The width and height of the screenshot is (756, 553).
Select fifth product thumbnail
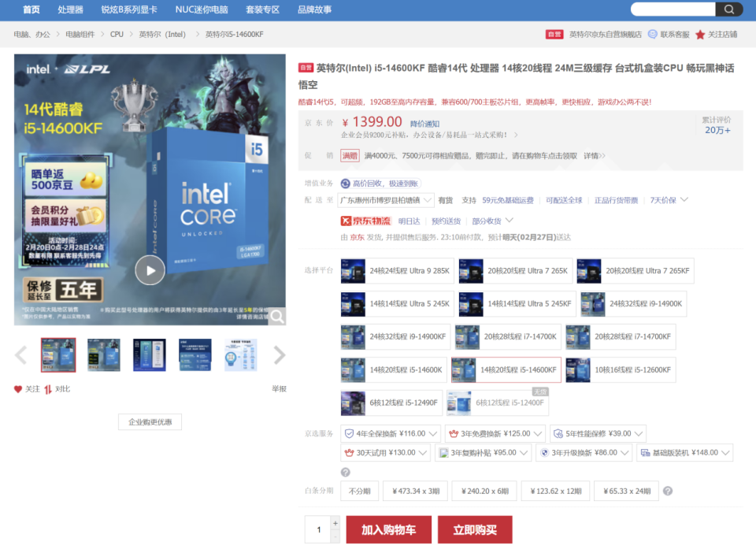[x=241, y=354]
